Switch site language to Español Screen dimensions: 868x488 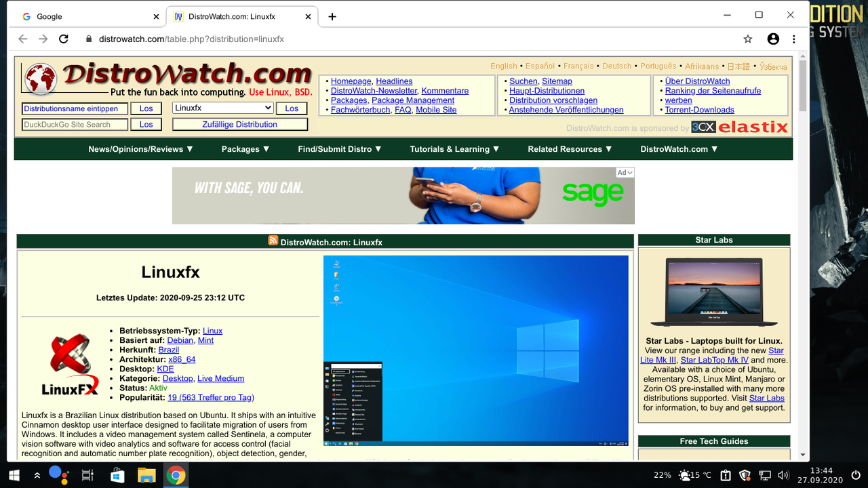tap(540, 66)
